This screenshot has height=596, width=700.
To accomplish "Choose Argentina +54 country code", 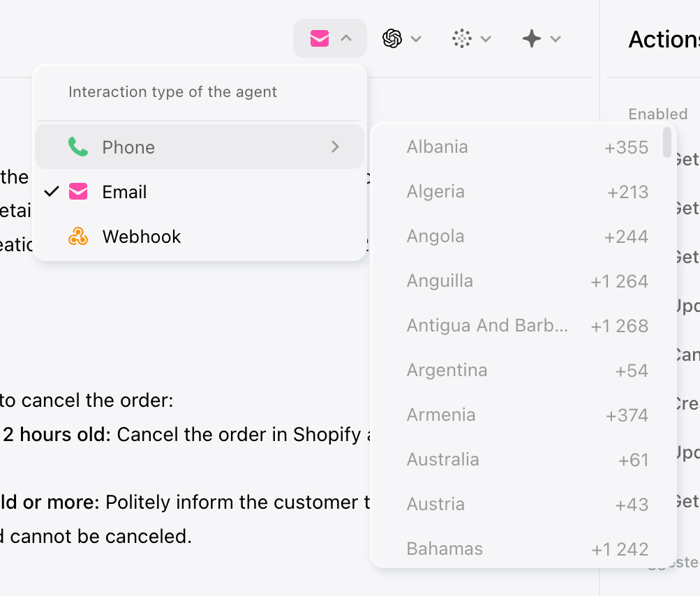I will pos(523,370).
